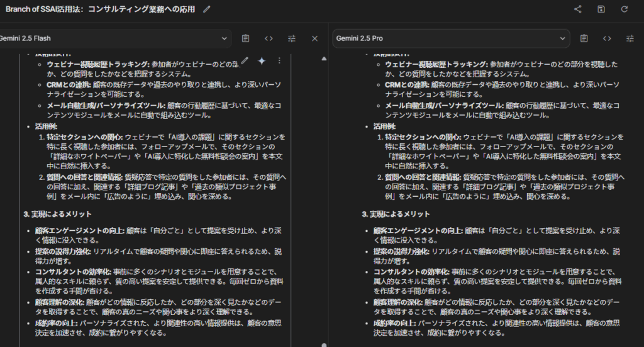The width and height of the screenshot is (644, 347).
Task: Open system instructions clipboard icon for Gemini 2.5 Flash
Action: click(246, 38)
